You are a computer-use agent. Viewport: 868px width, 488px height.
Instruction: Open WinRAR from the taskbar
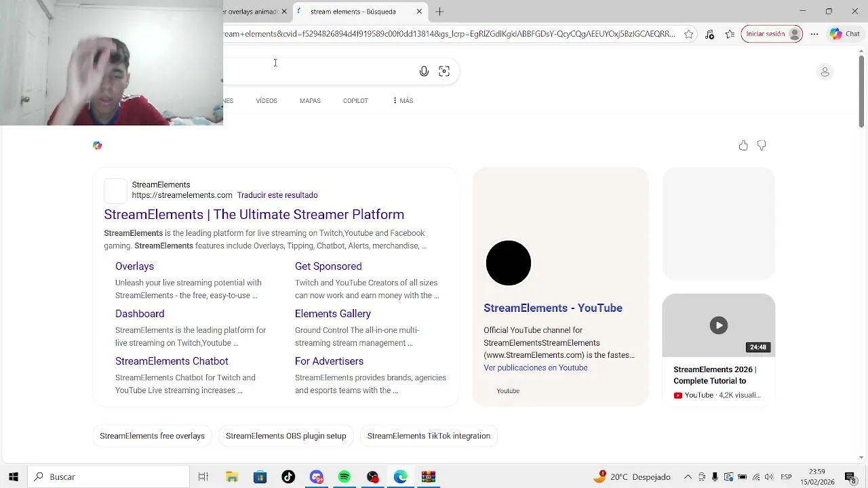(429, 476)
